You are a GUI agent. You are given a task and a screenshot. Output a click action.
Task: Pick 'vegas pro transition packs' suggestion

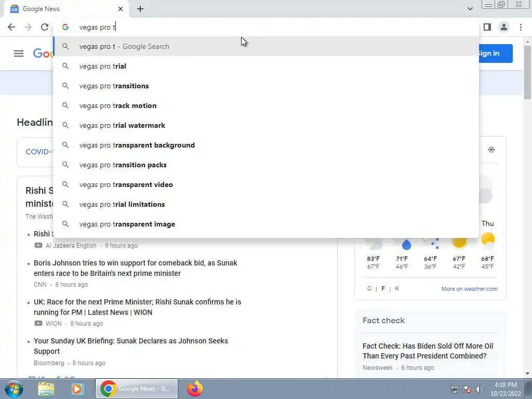click(267, 165)
